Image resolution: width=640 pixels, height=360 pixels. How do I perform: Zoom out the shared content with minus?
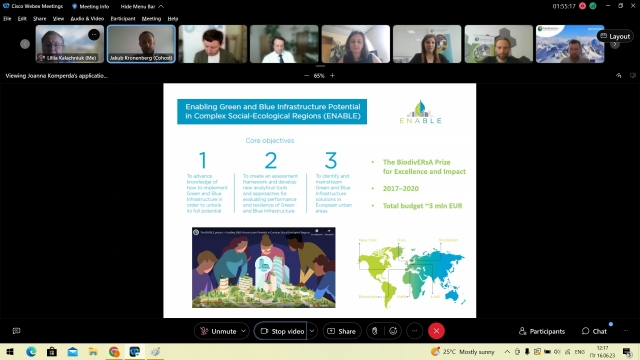[x=307, y=76]
